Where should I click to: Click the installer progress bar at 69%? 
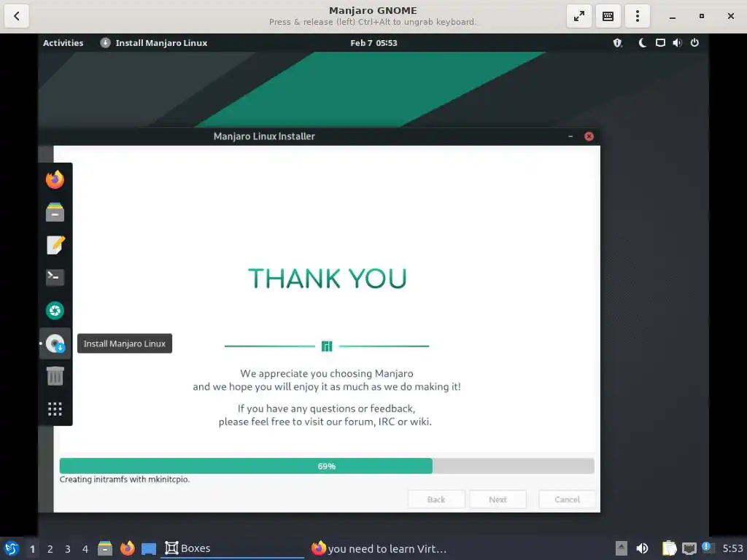[327, 466]
